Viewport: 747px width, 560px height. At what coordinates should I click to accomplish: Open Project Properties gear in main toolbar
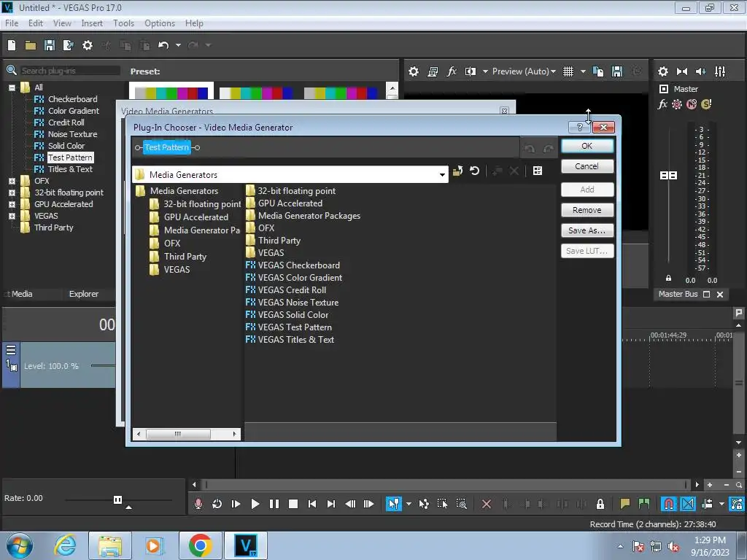pyautogui.click(x=88, y=45)
